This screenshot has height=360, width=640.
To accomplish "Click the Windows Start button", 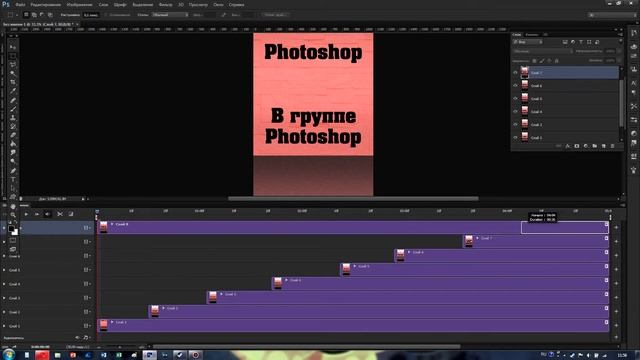I will point(8,355).
